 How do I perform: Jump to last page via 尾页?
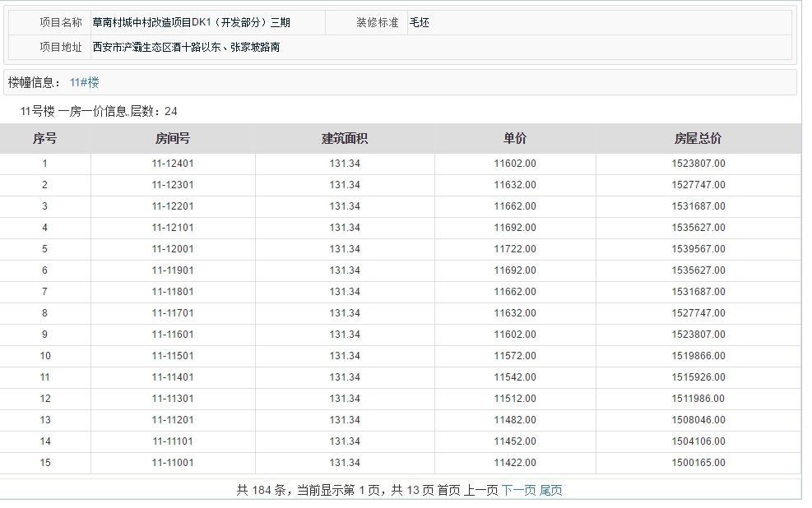point(550,490)
